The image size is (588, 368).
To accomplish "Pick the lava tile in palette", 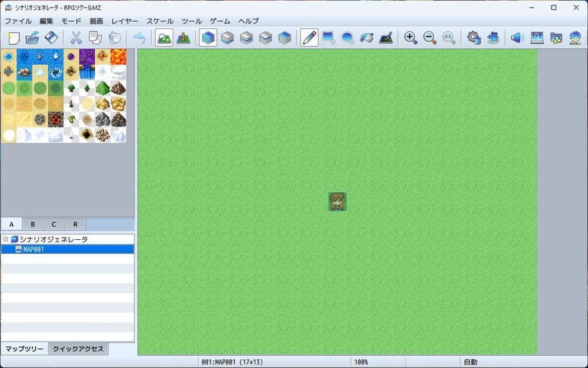I will [118, 56].
